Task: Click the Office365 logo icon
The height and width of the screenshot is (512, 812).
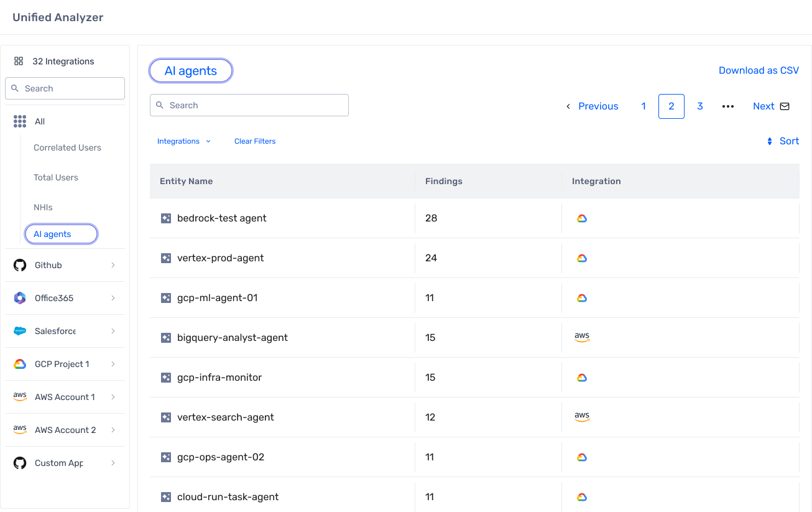Action: pos(20,298)
